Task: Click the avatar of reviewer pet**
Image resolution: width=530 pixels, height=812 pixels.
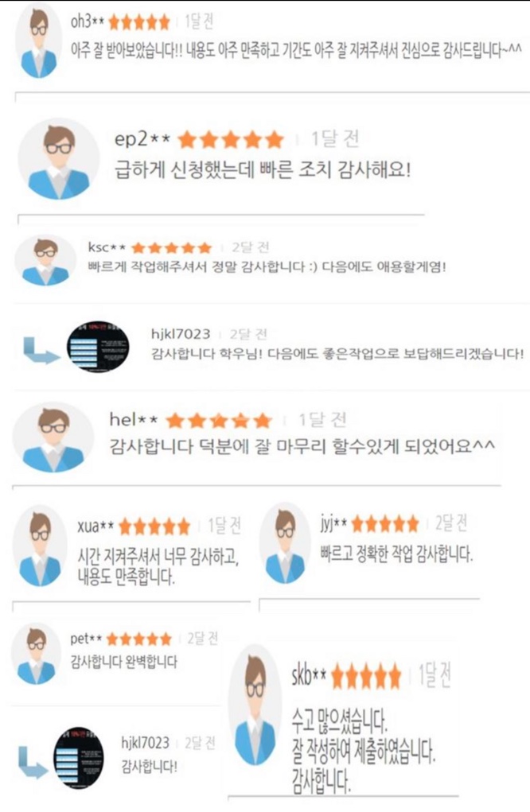Action: coord(37,654)
